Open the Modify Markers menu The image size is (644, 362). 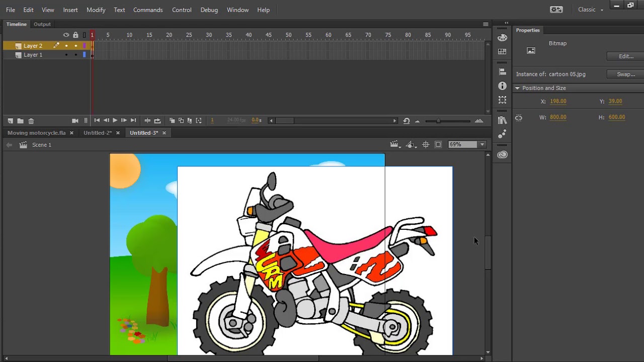tap(199, 121)
